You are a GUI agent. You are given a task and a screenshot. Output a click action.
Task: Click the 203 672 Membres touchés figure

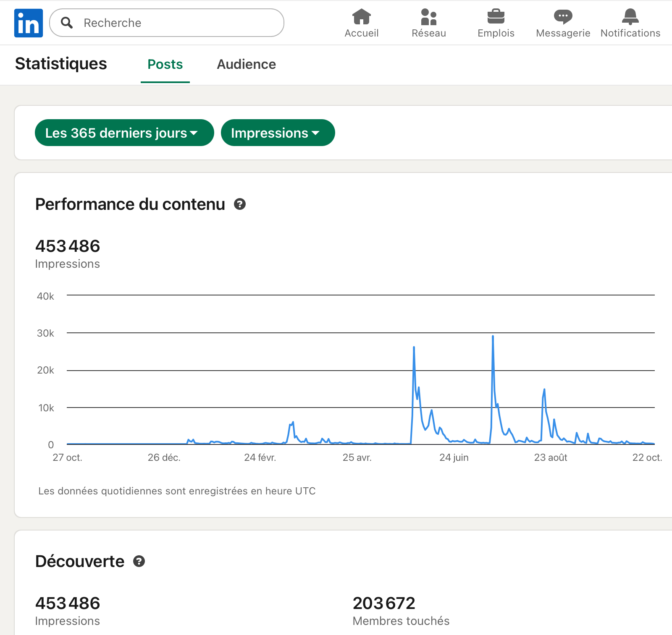coord(384,604)
